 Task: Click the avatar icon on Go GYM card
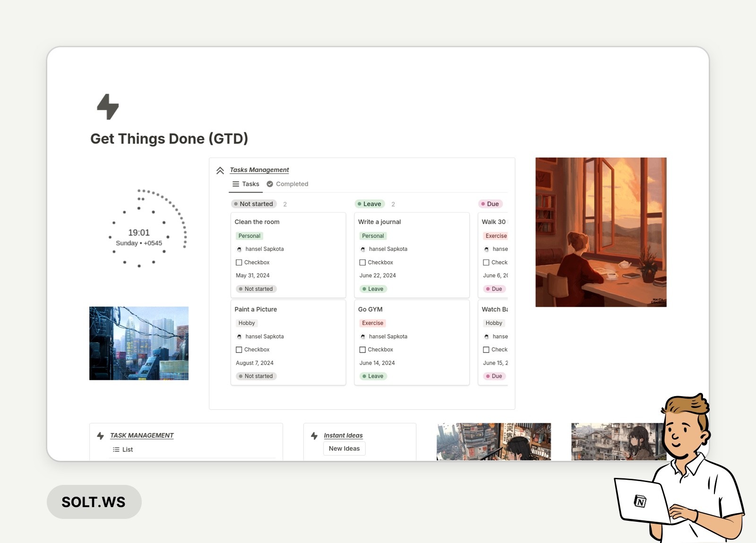coord(363,336)
